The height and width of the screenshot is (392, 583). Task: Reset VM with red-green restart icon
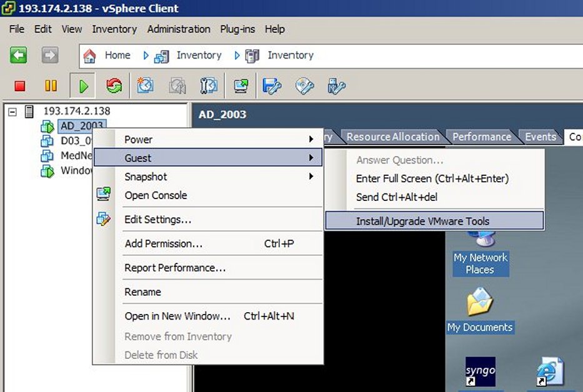coord(114,86)
